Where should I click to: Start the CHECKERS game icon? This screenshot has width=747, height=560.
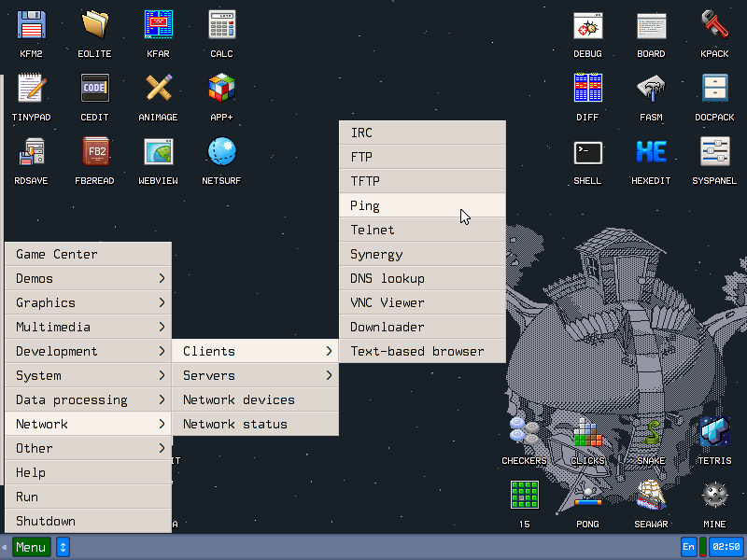click(x=524, y=432)
